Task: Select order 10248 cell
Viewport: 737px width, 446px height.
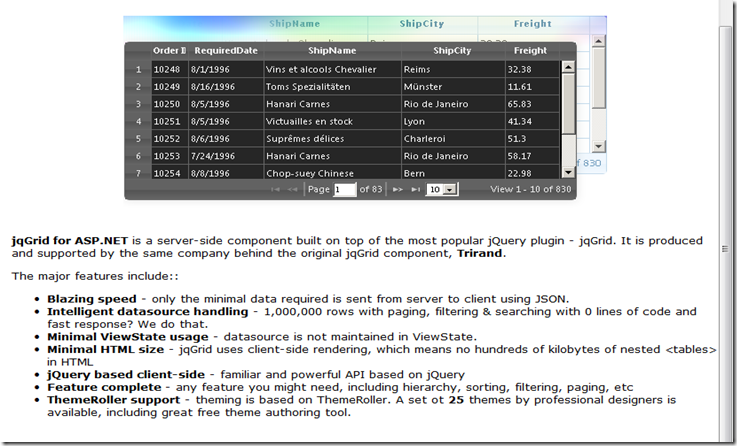Action: tap(170, 69)
